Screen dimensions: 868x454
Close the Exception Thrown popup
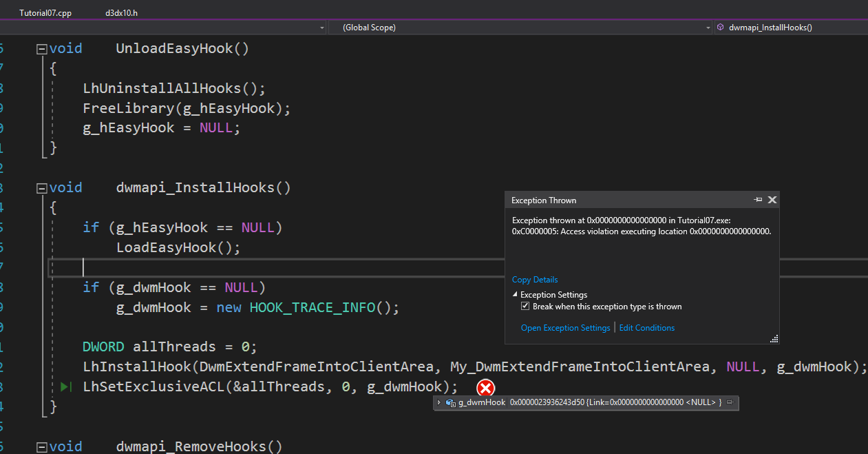pyautogui.click(x=772, y=200)
